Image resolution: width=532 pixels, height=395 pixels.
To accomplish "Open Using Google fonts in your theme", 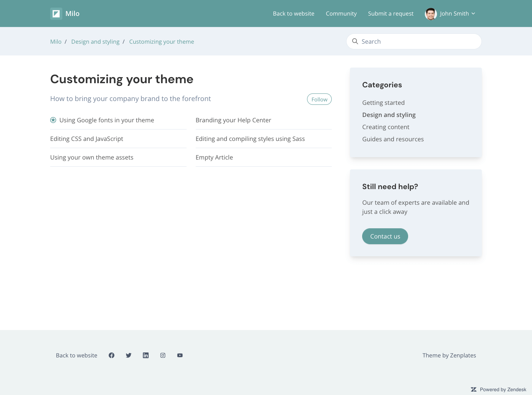I will pos(106,120).
